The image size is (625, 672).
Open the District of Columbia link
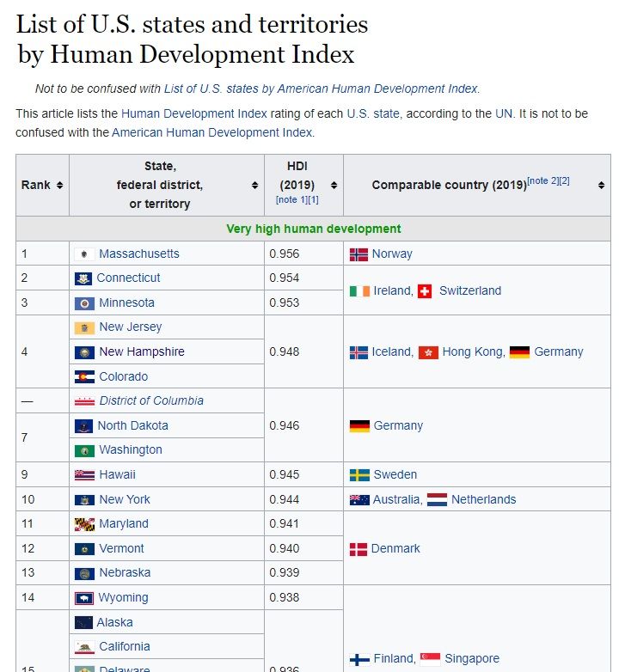pyautogui.click(x=151, y=401)
